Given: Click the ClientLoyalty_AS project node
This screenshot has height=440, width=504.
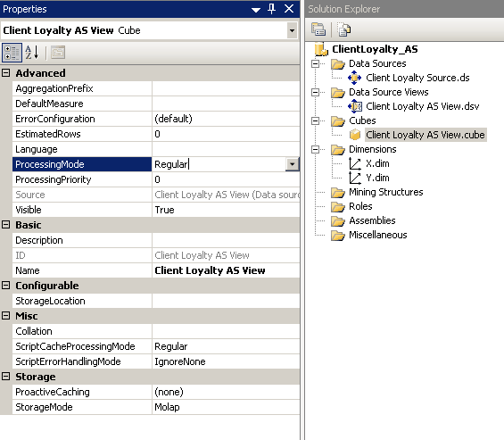Looking at the screenshot, I should point(375,49).
